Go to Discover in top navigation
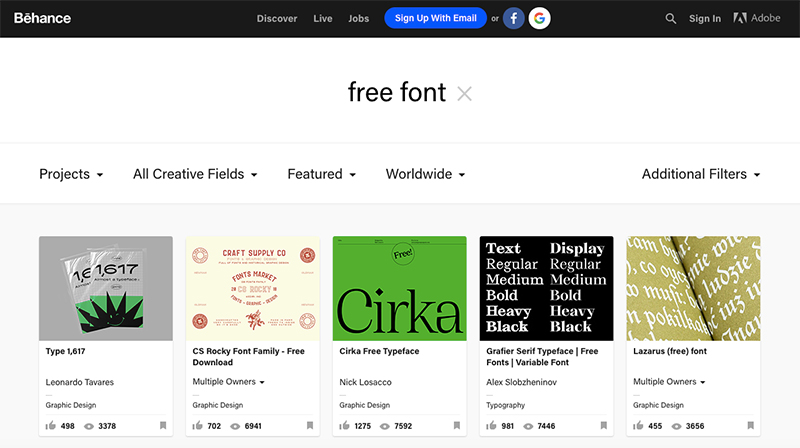Screen dimensions: 800x448 (x=277, y=18)
